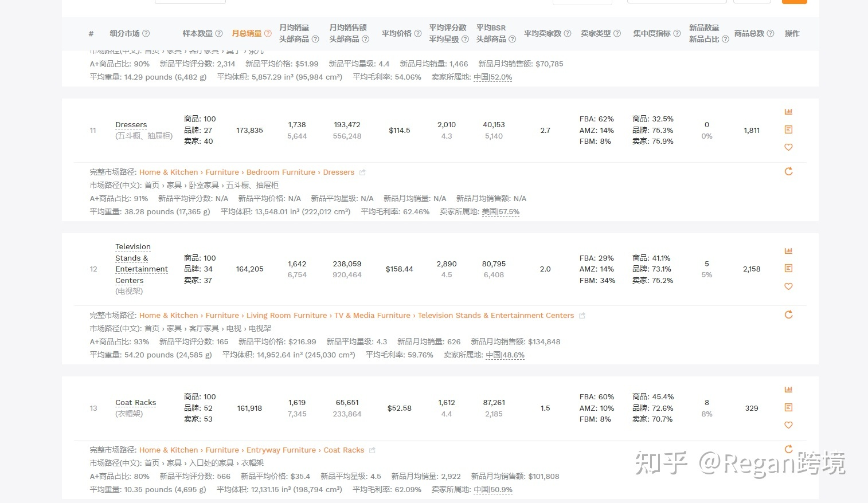Click the refresh icon below the Dressers row
Viewport: 868px width, 503px height.
click(788, 171)
